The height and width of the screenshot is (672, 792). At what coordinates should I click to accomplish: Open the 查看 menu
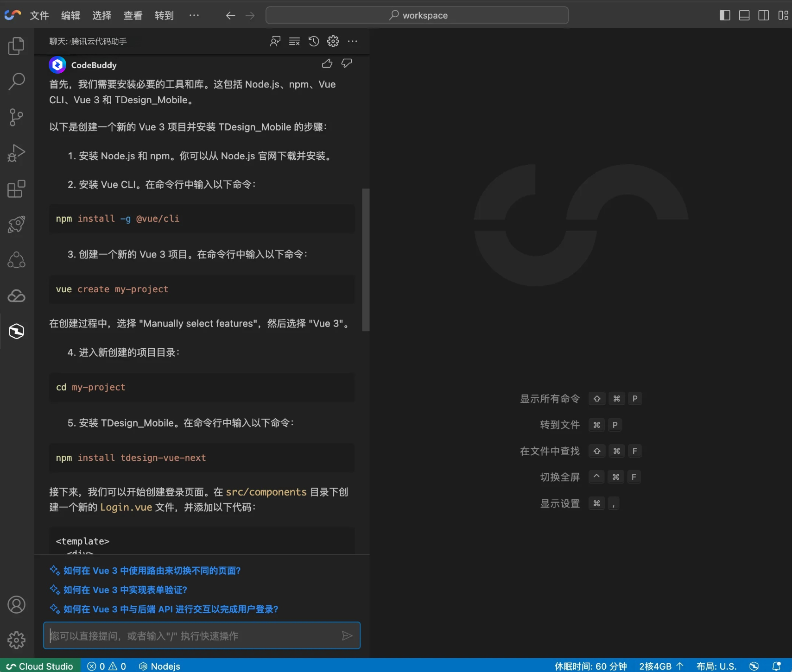(133, 15)
